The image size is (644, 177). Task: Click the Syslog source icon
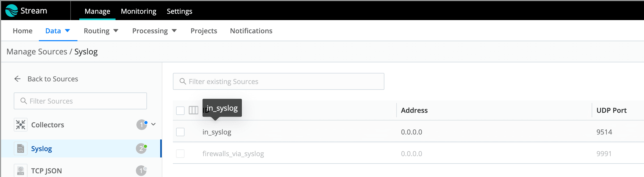(x=21, y=148)
